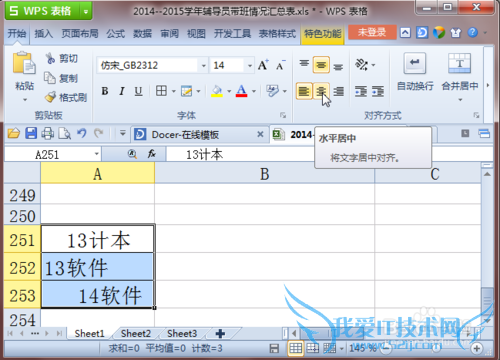This screenshot has height=360, width=500.
Task: Click the fill color bucket icon
Action: pyautogui.click(x=217, y=91)
